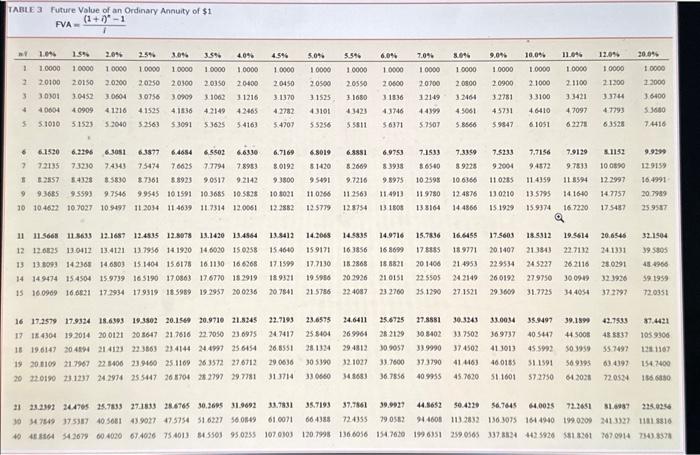Select the cell 15.9374
This screenshot has width=700, height=455.
(x=538, y=208)
